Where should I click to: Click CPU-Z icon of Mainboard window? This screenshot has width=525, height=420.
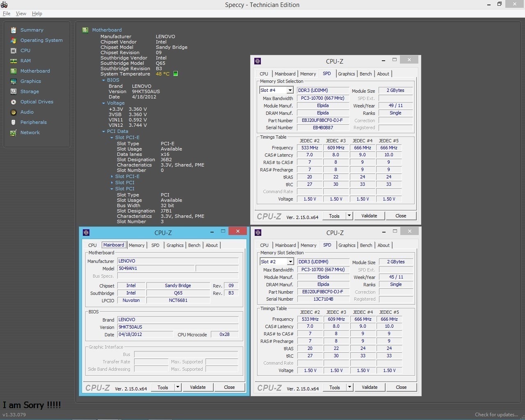(86, 233)
